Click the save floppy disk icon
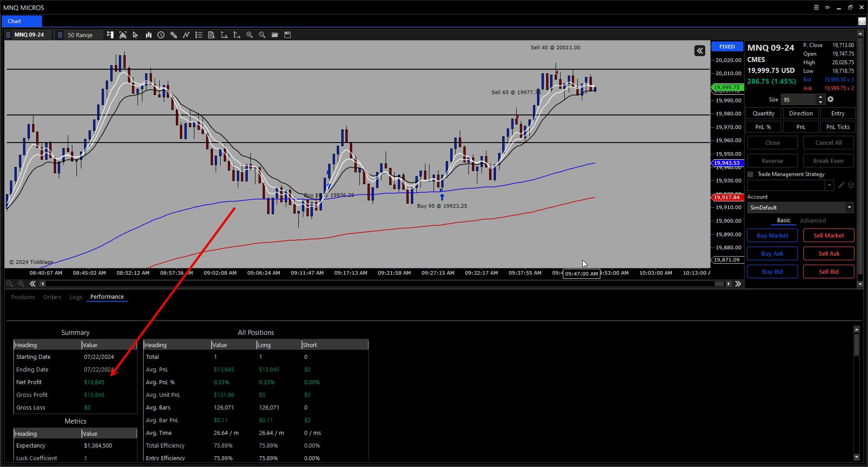This screenshot has width=868, height=467. (287, 35)
